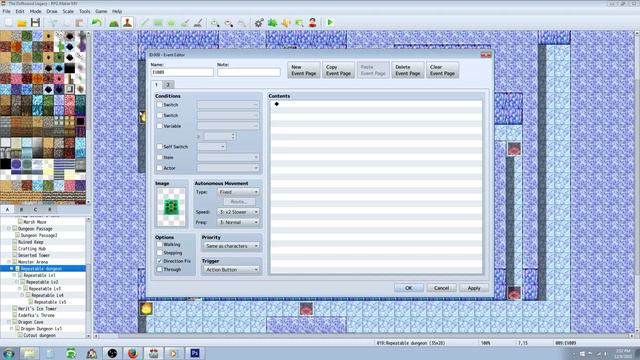Click the Save Project floppy icon
The width and height of the screenshot is (640, 360).
tap(36, 23)
